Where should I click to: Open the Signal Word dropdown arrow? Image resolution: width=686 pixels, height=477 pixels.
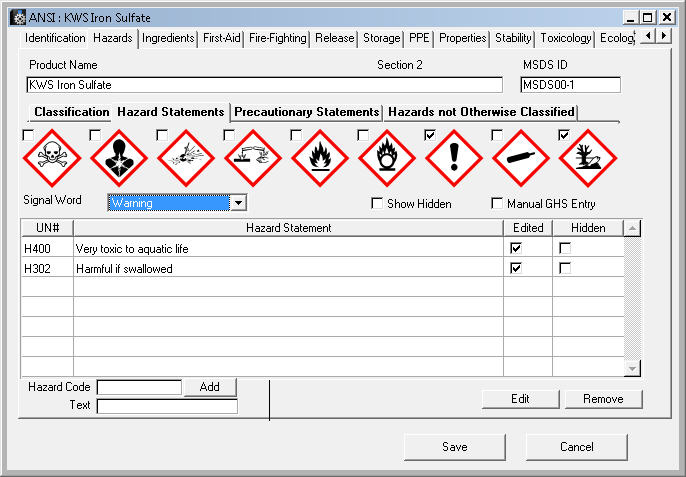click(238, 203)
